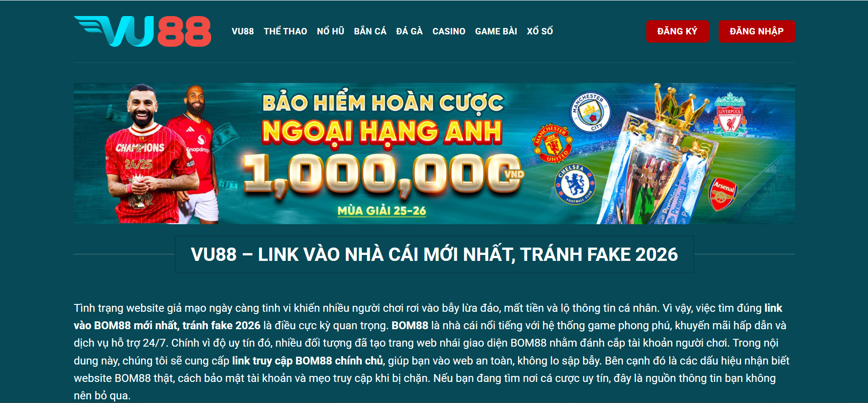
Task: Go to NỔ HŨ section
Action: 331,31
